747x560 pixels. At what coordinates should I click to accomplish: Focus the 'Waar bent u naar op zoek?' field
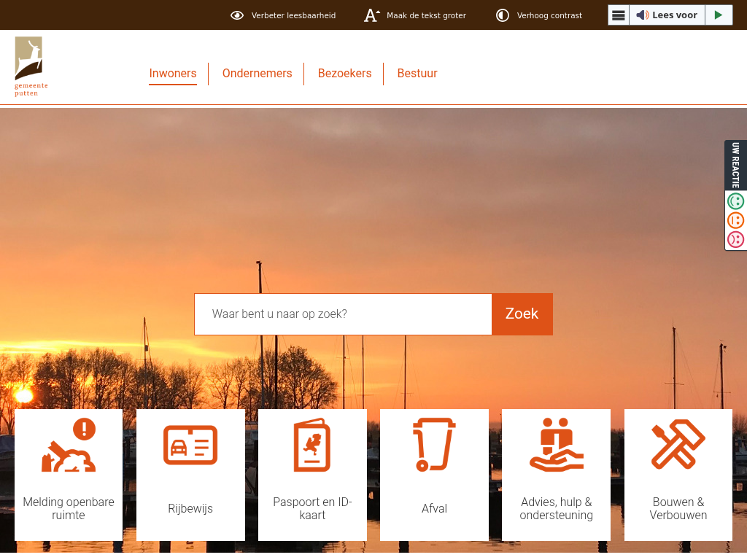point(343,314)
